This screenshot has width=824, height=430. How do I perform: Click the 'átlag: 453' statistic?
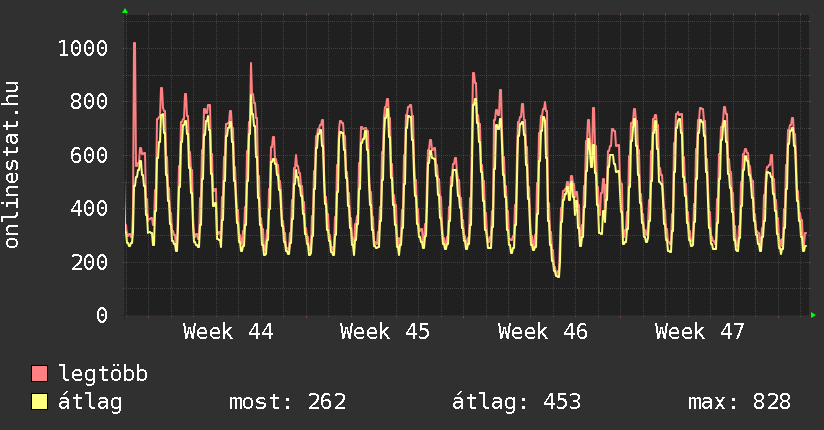(516, 402)
